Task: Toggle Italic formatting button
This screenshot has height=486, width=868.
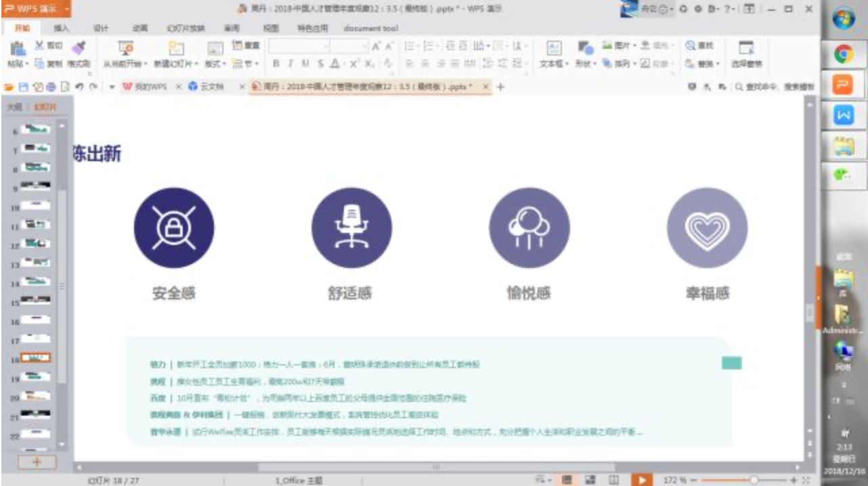Action: (x=290, y=63)
